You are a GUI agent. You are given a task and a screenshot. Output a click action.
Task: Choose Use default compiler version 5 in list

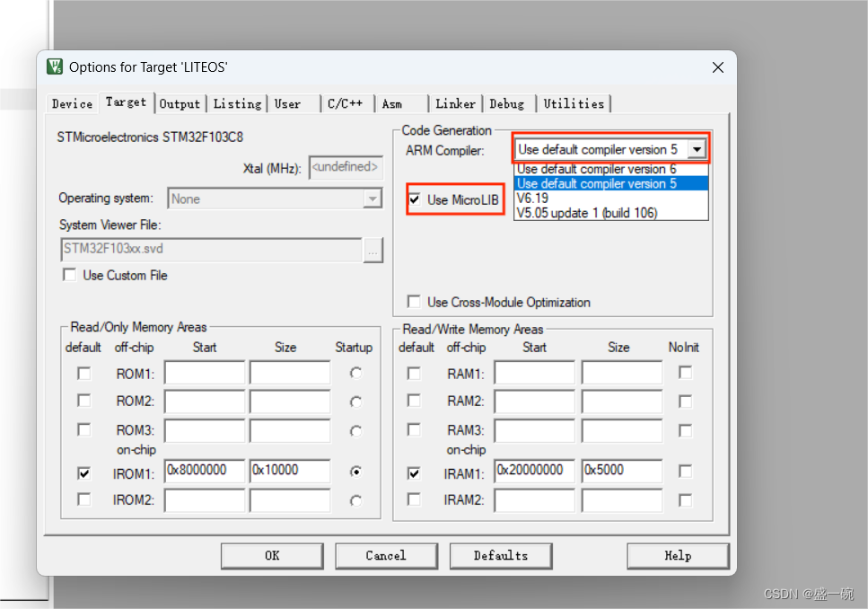click(610, 183)
